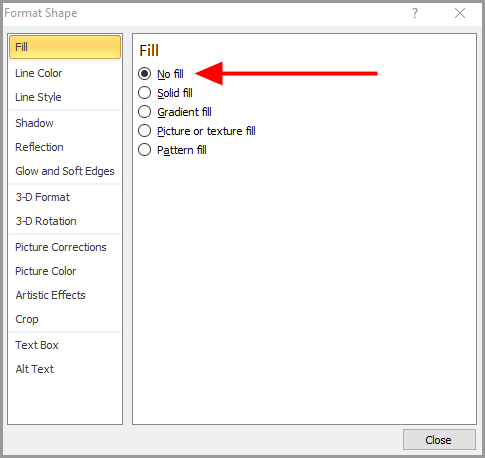Open Glow and Soft Edges
The image size is (485, 458).
click(65, 171)
